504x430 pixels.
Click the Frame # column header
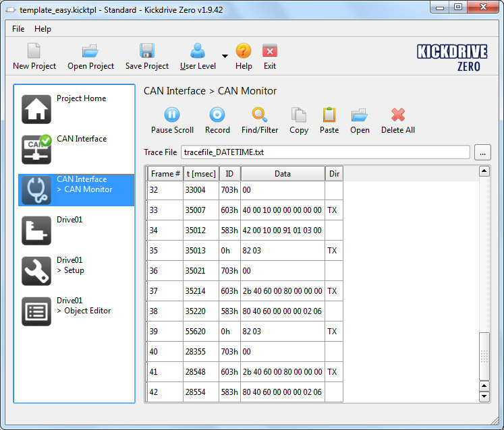pos(165,174)
